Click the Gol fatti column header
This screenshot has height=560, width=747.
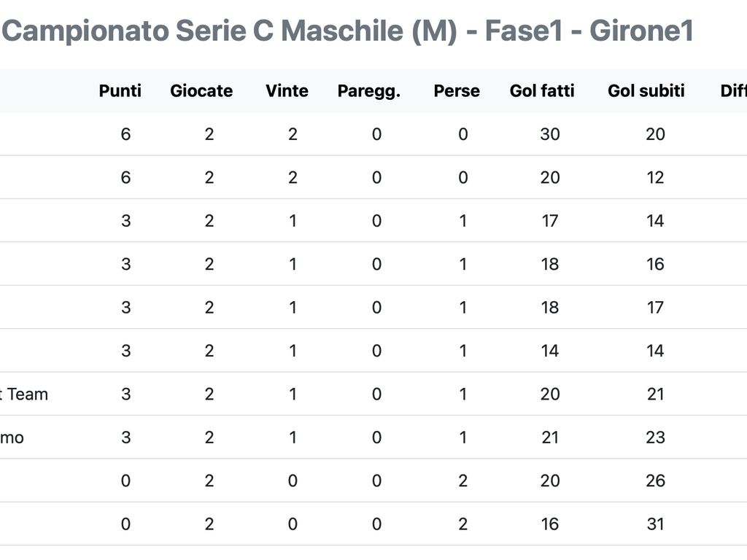pos(542,90)
